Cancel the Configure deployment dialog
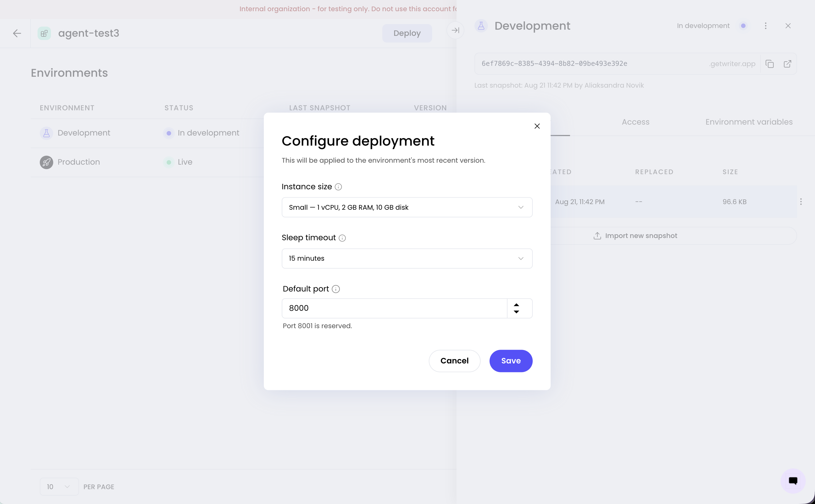Screen dimensions: 815x504 pyautogui.click(x=454, y=361)
